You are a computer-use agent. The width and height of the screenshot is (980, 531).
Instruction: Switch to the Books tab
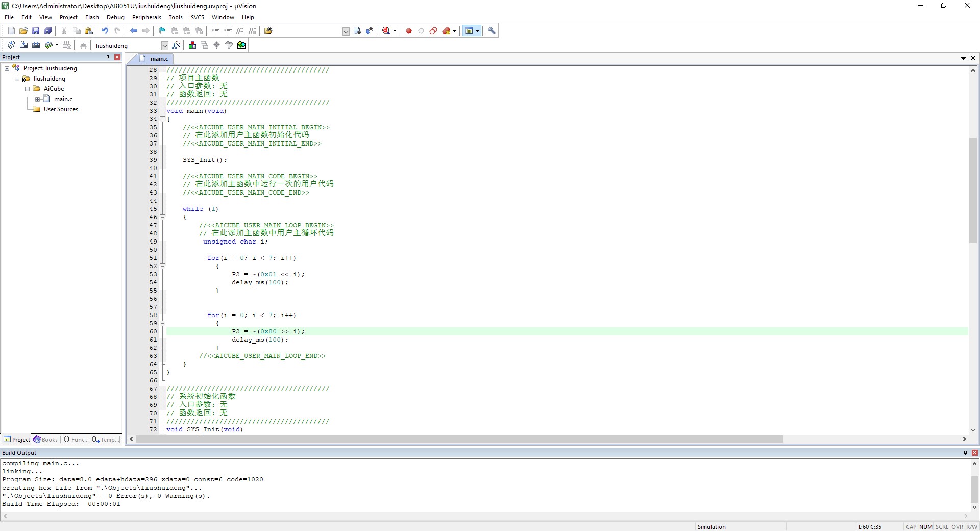[x=45, y=440]
